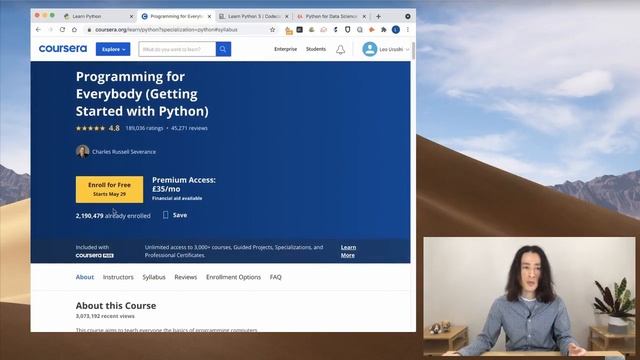Click the Coursera user avatar icon
Viewport: 640px width, 360px height.
(x=370, y=49)
